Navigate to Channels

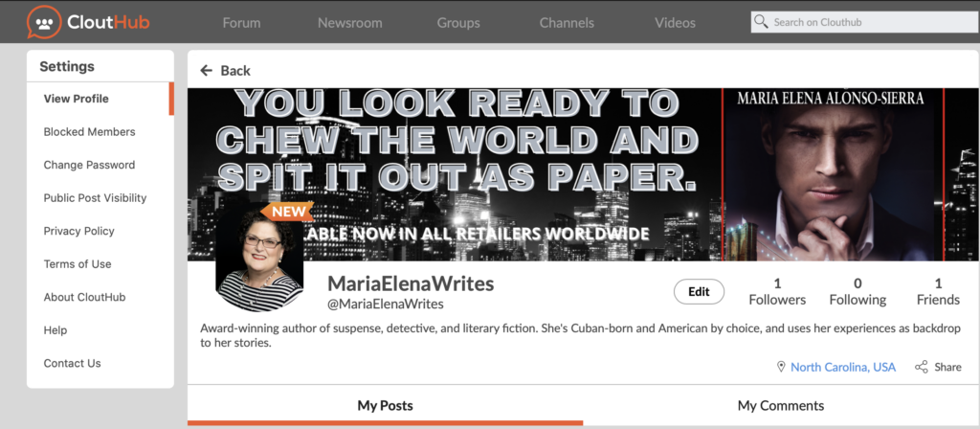(x=567, y=23)
